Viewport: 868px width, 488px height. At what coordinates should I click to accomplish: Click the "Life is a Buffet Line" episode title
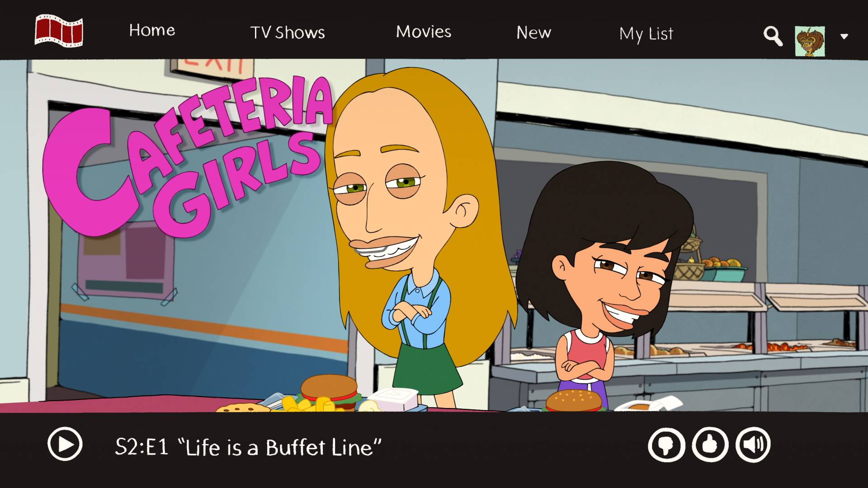click(x=280, y=448)
